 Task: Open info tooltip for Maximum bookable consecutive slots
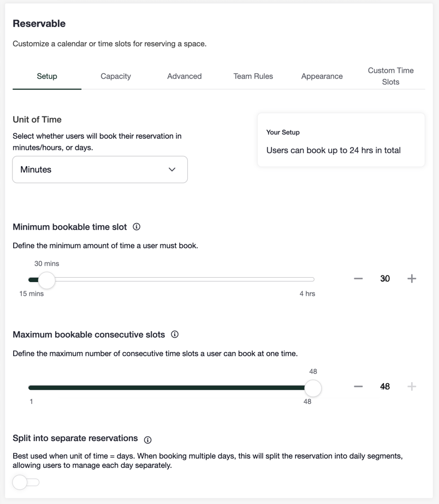click(175, 335)
